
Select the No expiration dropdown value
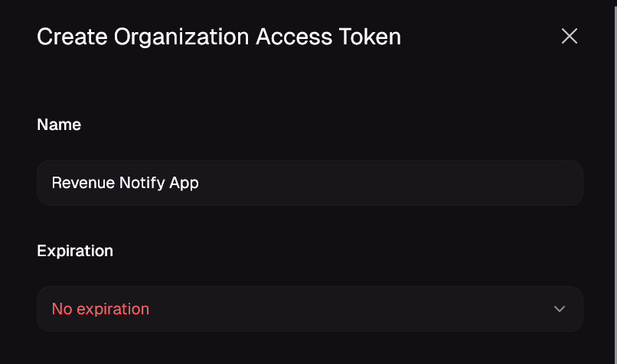click(x=100, y=309)
